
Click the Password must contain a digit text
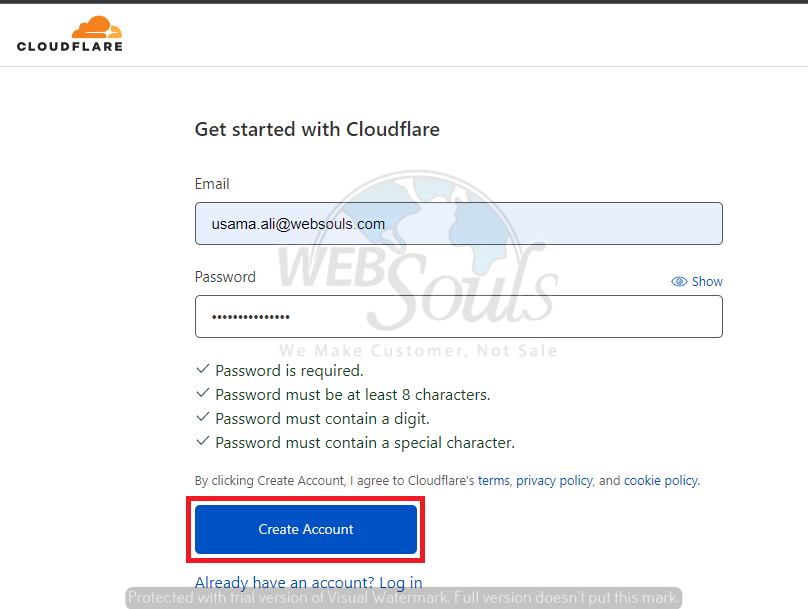[x=322, y=419]
